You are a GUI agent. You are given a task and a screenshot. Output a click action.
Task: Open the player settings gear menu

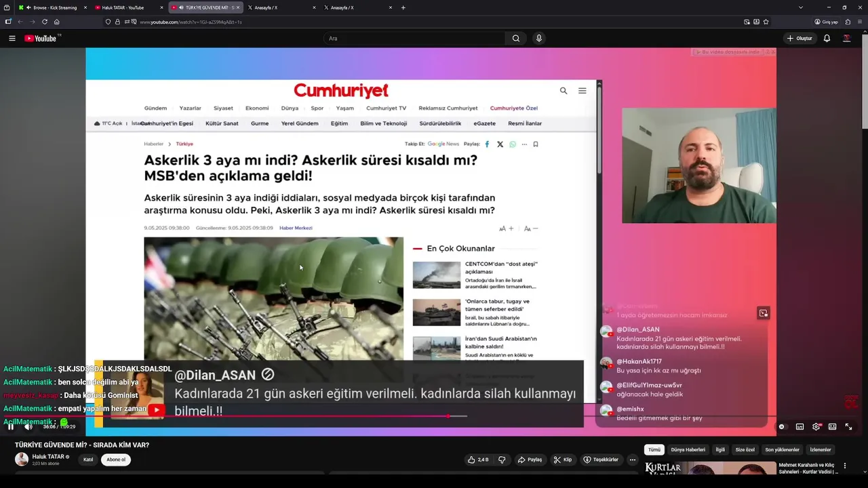pyautogui.click(x=816, y=426)
